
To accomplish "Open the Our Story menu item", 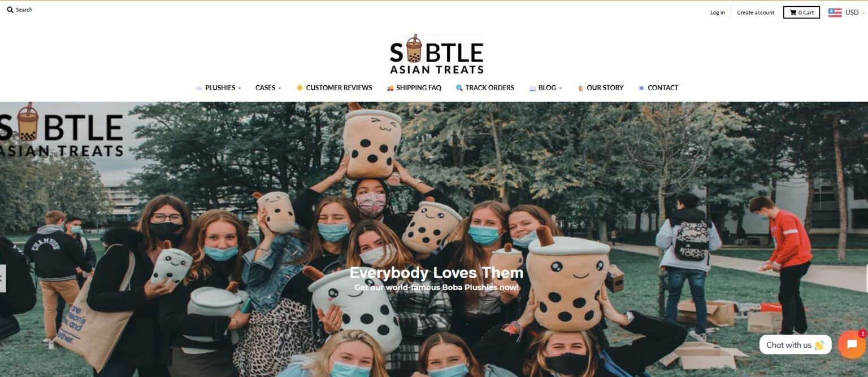I will click(x=600, y=88).
